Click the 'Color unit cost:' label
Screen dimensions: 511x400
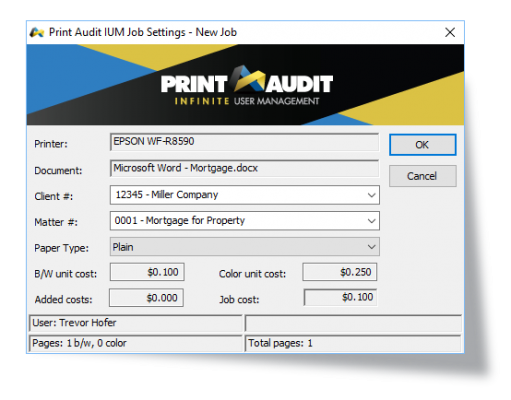coord(252,274)
